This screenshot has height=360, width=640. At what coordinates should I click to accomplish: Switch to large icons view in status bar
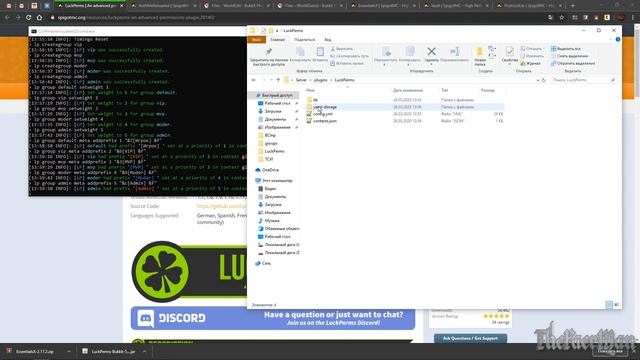[617, 305]
